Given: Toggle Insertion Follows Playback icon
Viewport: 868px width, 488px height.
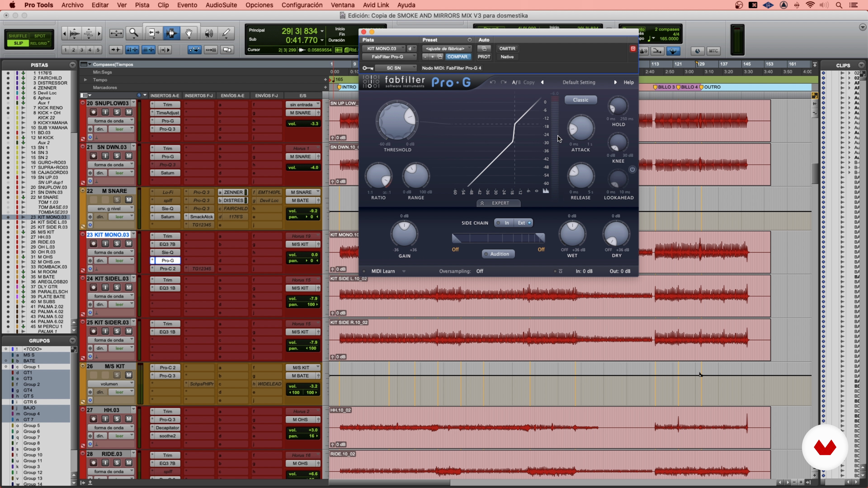Looking at the screenshot, I should [x=165, y=50].
